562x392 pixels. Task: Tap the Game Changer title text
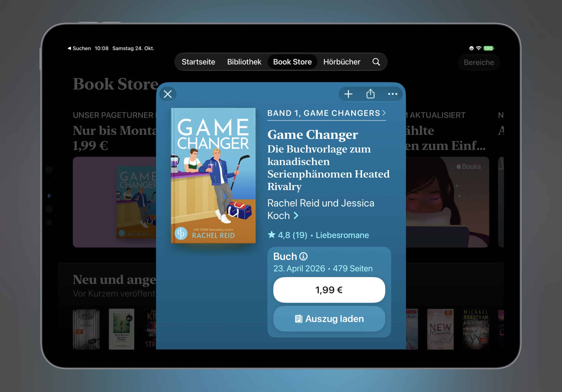pos(313,135)
